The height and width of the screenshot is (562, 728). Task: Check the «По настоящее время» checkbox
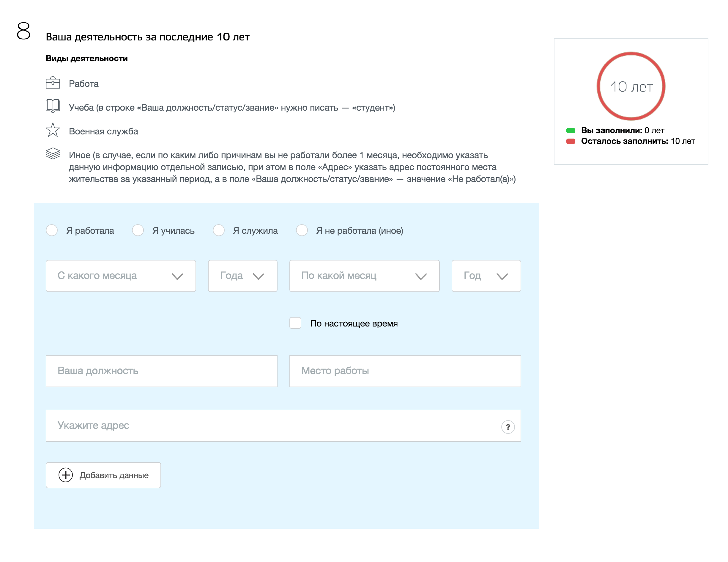[295, 323]
